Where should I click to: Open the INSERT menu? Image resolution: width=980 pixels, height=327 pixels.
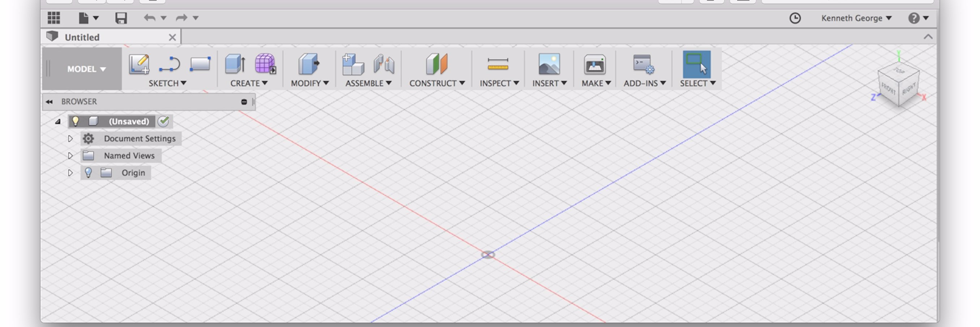(x=549, y=83)
